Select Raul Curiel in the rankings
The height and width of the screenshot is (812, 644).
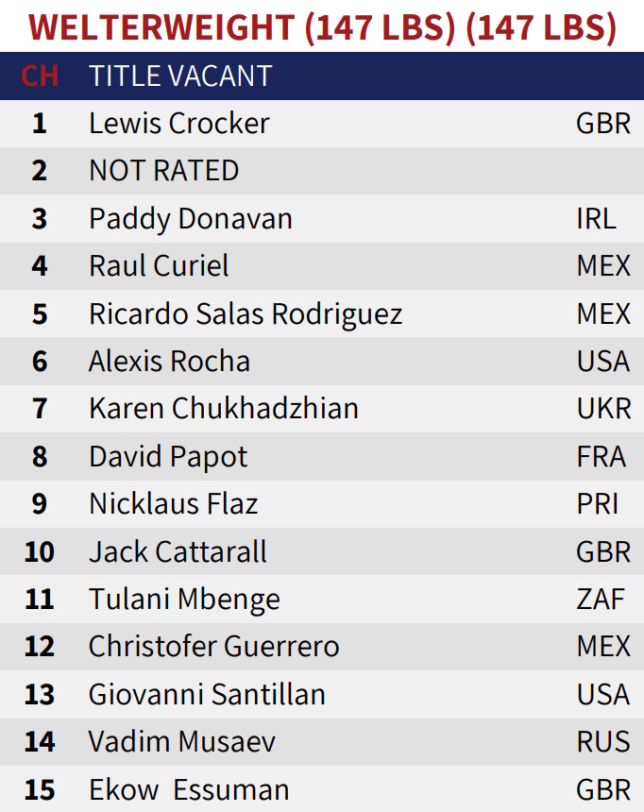coord(159,266)
